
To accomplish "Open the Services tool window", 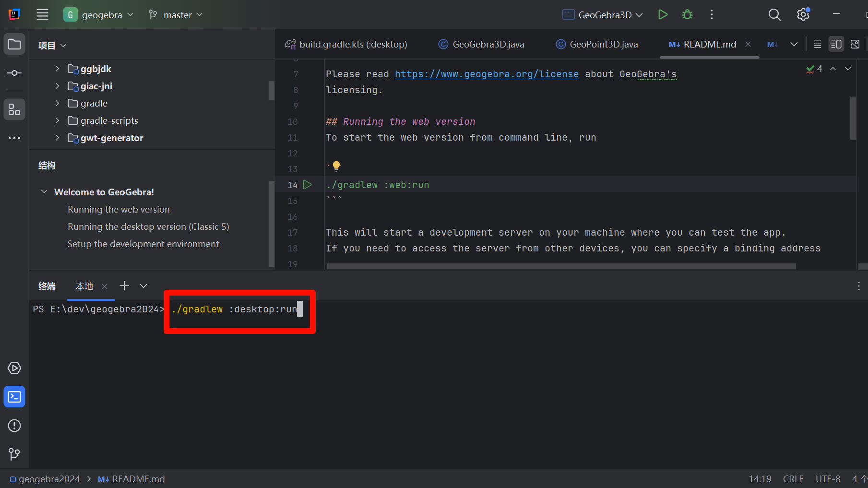I will [x=14, y=368].
